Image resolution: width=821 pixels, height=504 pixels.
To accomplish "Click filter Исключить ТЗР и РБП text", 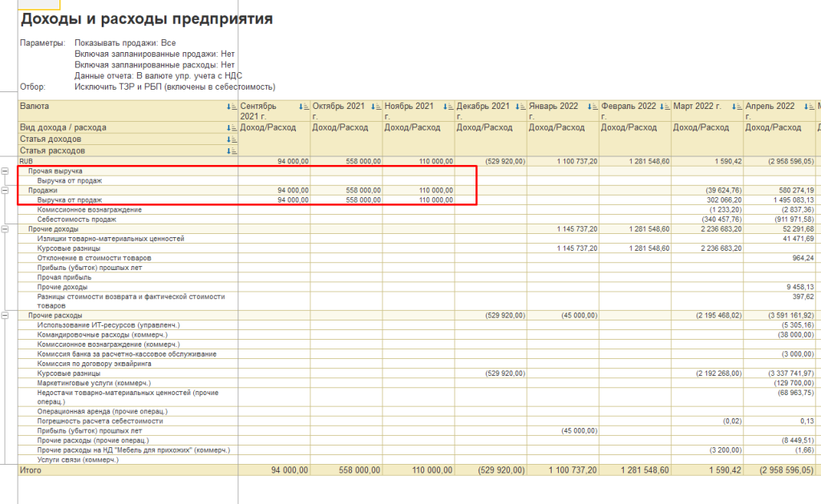I will click(175, 87).
